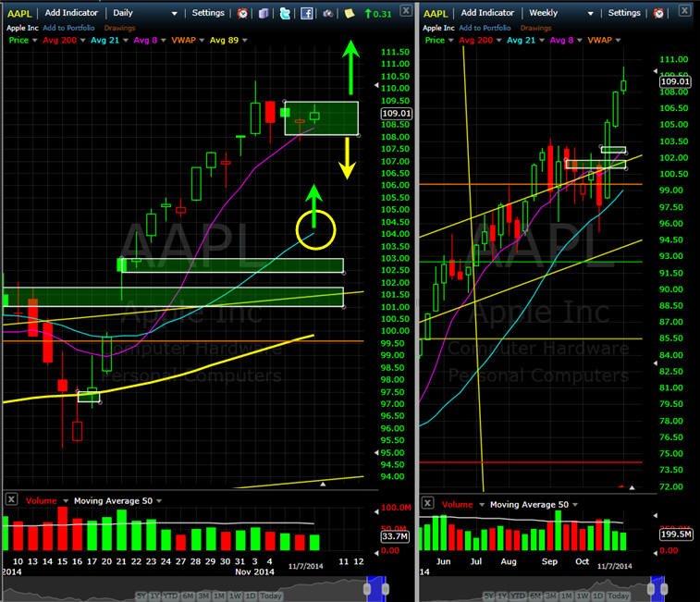Viewport: 700px width, 602px height.
Task: Select the 5Y range in Daily chart
Action: click(x=141, y=596)
